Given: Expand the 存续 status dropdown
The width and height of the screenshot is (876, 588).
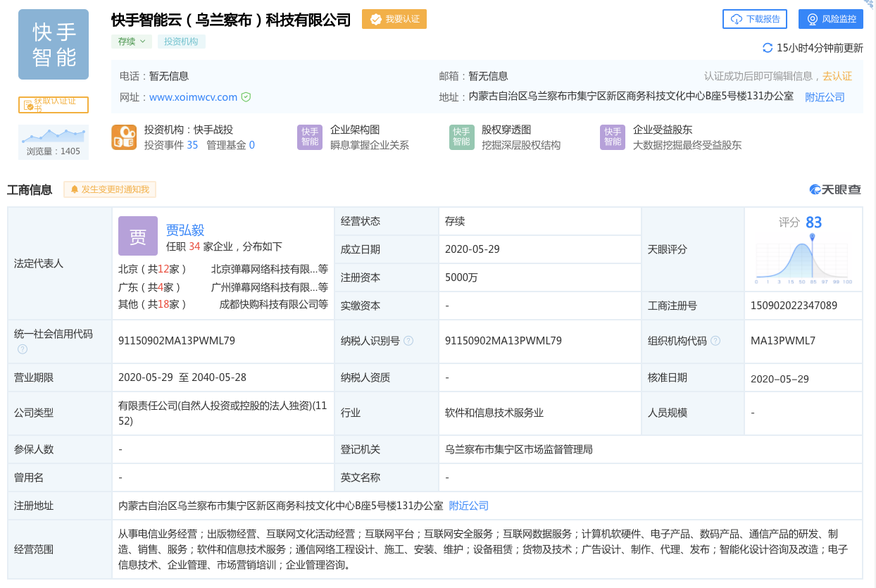Looking at the screenshot, I should pos(132,42).
